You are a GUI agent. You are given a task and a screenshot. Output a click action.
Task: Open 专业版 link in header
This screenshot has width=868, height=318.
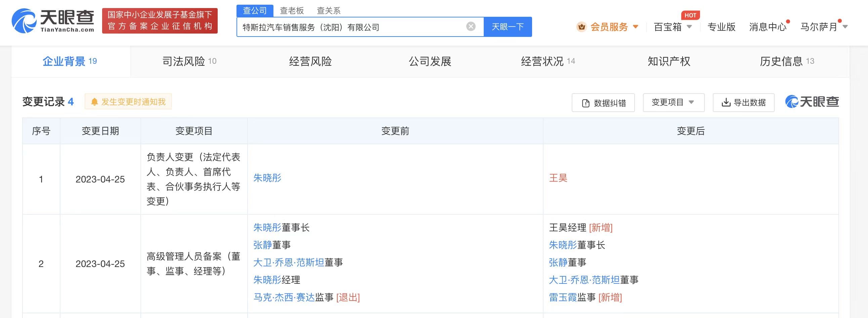[x=722, y=27]
